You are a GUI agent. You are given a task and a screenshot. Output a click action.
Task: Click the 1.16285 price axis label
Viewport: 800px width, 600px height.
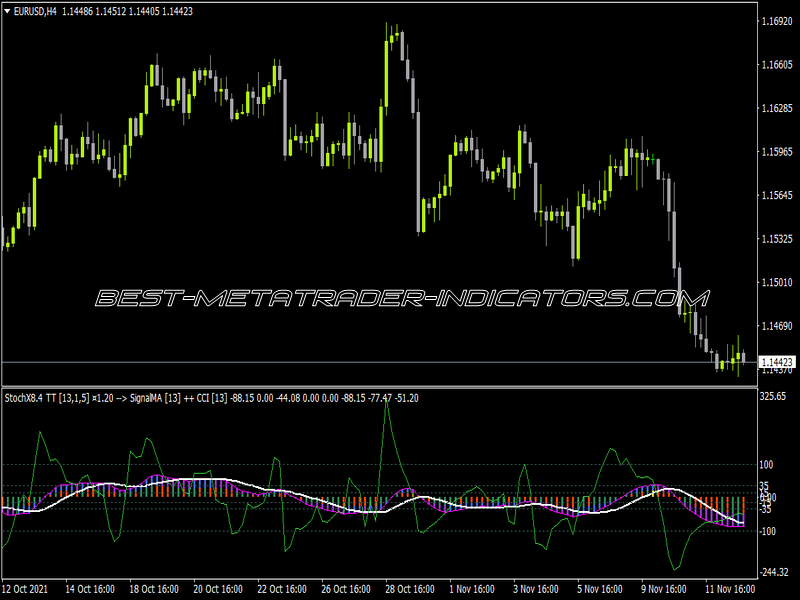777,108
